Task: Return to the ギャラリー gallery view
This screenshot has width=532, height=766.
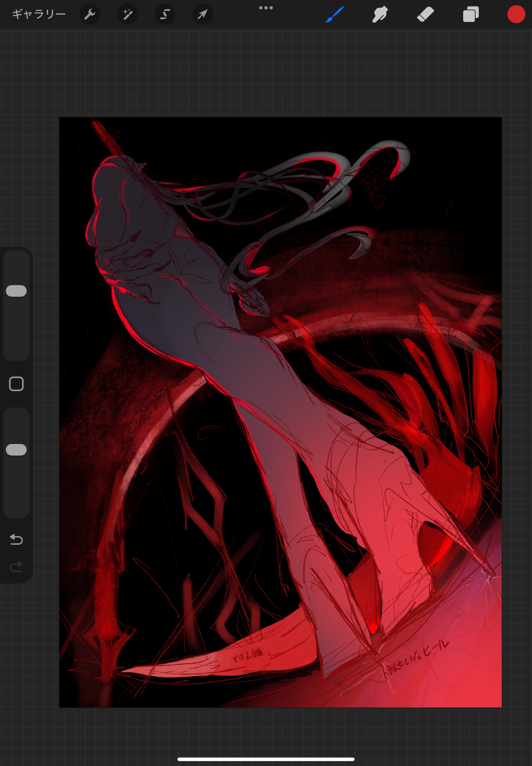Action: (39, 15)
